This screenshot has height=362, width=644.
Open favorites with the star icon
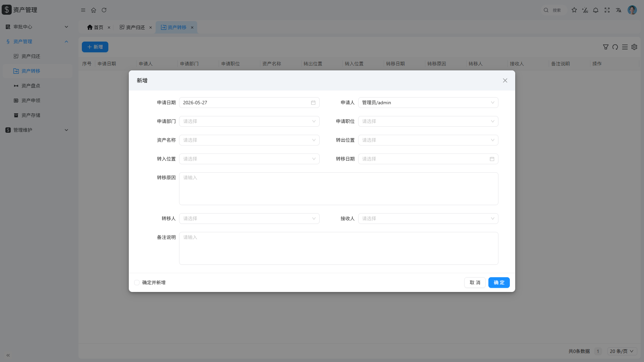click(574, 10)
